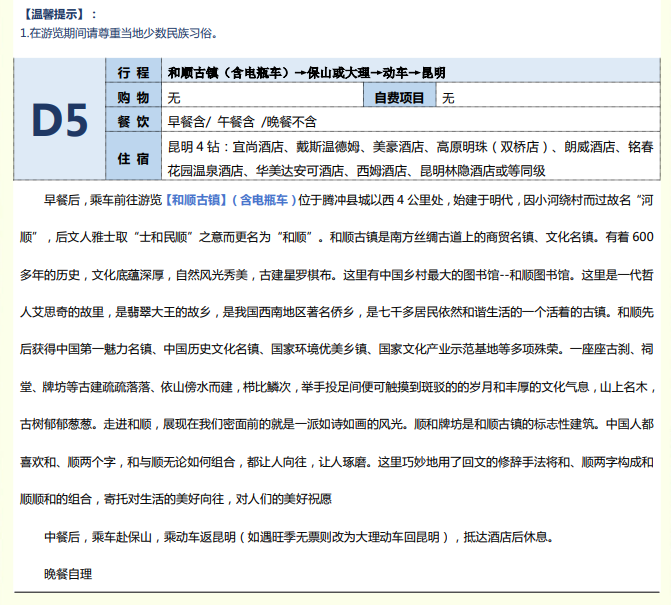Click the 早餐含/午餐含/晚餐不含 meal text
This screenshot has height=605, width=671.
242,122
